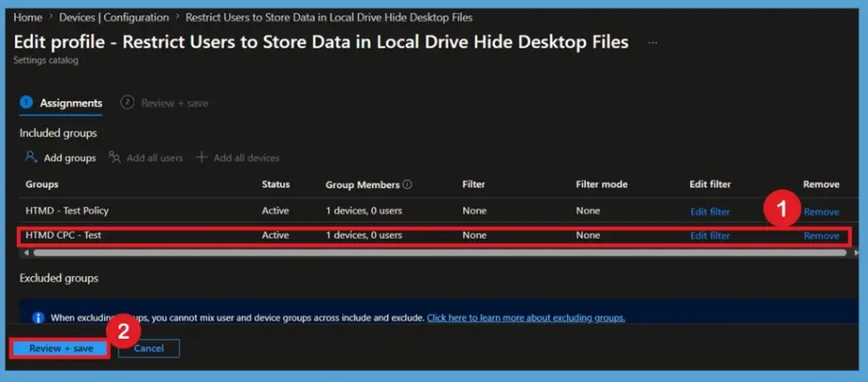The height and width of the screenshot is (382, 868).
Task: Click the blue info icon in the exclusion notice
Action: click(x=38, y=318)
